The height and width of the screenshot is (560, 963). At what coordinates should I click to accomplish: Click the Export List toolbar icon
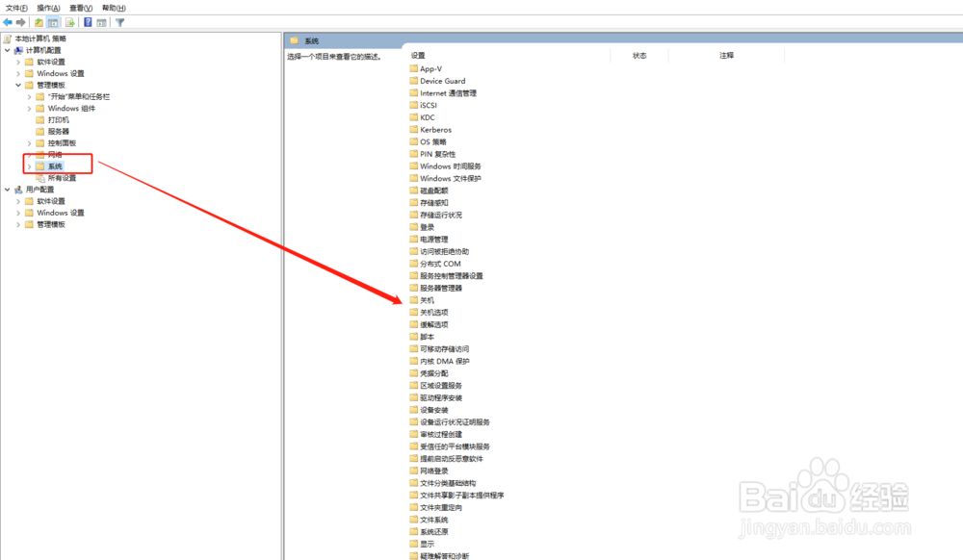pyautogui.click(x=70, y=23)
